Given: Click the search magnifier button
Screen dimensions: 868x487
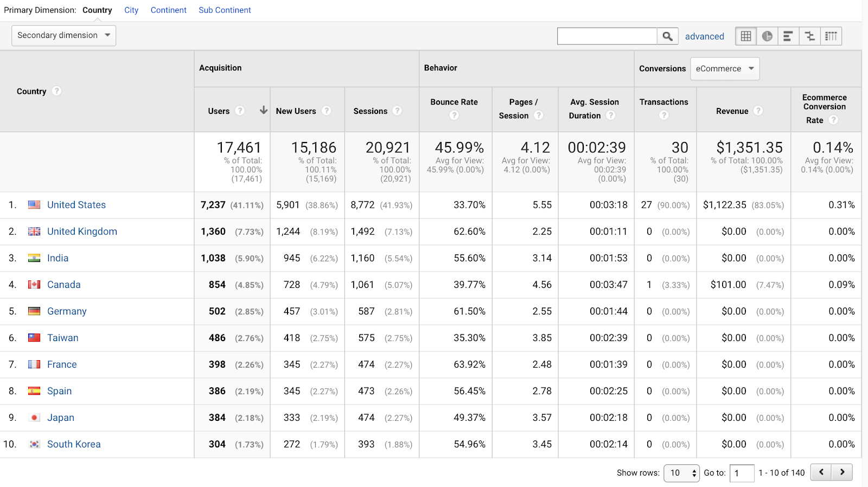Looking at the screenshot, I should 668,36.
